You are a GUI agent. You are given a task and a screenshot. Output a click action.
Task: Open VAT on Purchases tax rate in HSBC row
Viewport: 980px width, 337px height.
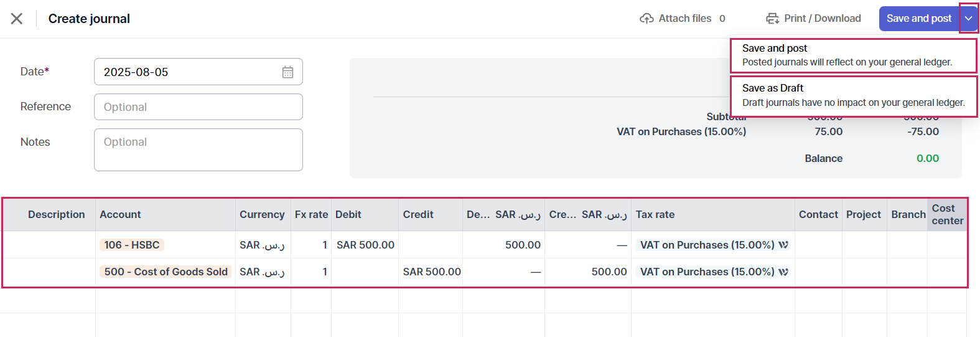(x=707, y=245)
